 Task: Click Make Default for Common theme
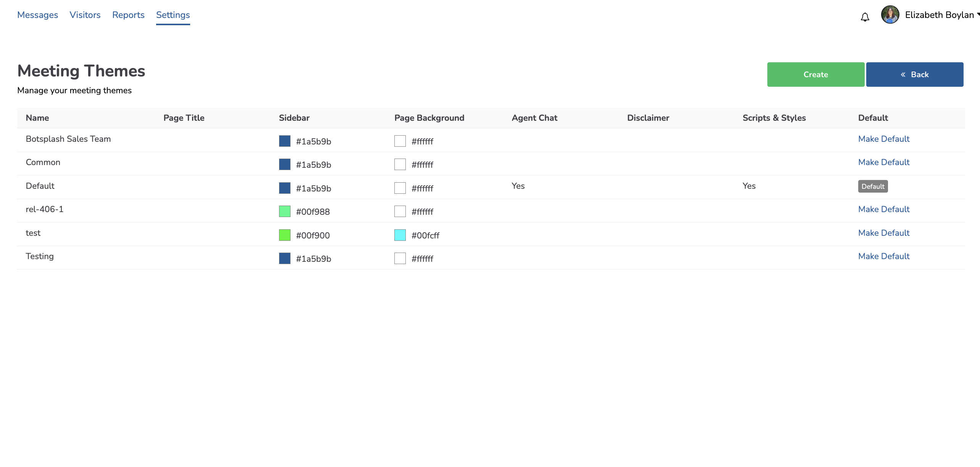click(883, 162)
